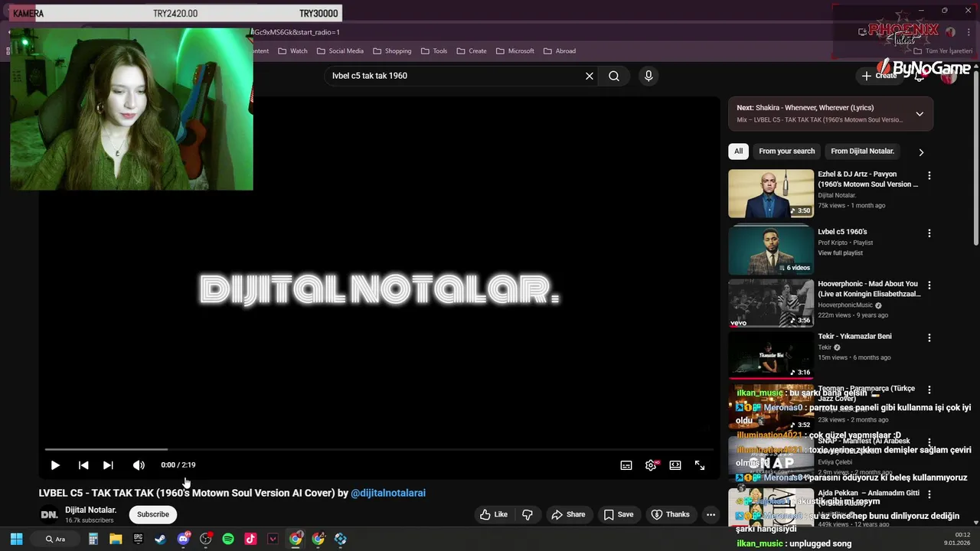Open the Social Media bookmarks folder
Viewport: 980px width, 551px height.
(x=340, y=51)
